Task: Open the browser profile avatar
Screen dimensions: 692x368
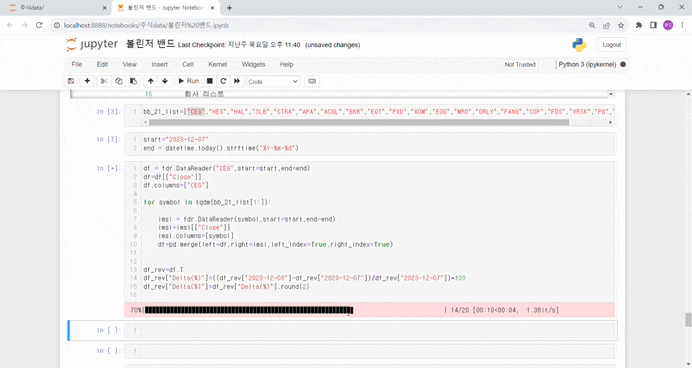Action: point(668,25)
